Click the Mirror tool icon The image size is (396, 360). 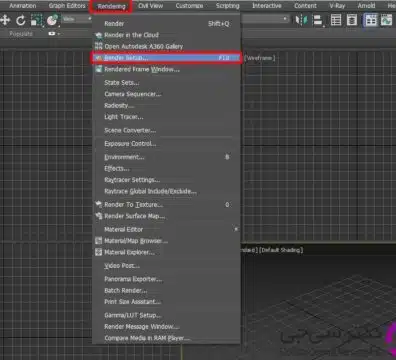coord(301,20)
